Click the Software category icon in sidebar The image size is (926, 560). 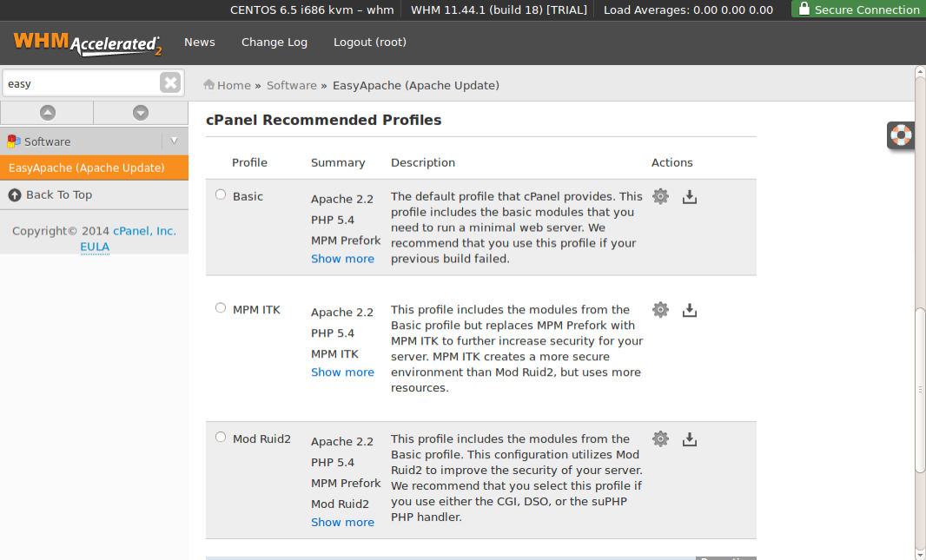coord(14,142)
